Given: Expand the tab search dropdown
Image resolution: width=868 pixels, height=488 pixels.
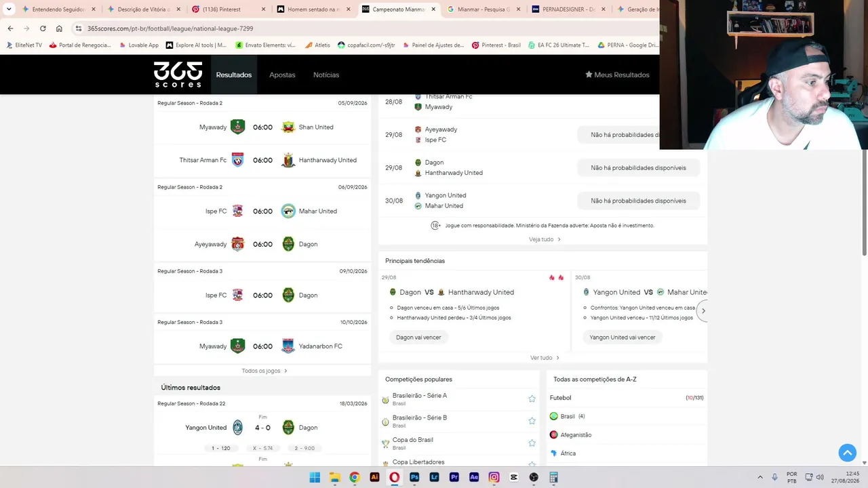Looking at the screenshot, I should 9,9.
